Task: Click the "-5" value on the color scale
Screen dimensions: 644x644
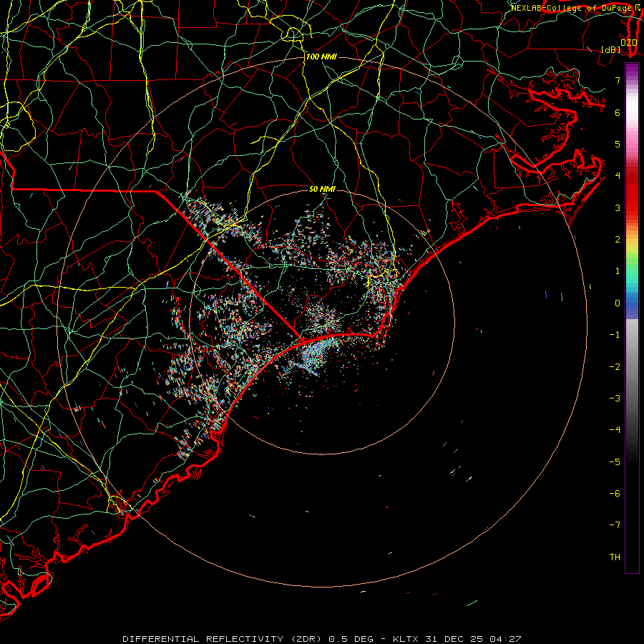Action: pyautogui.click(x=615, y=462)
